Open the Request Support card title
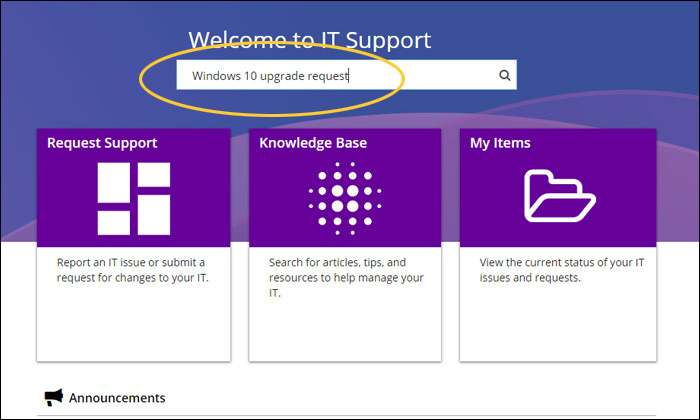This screenshot has height=420, width=700. 102,143
